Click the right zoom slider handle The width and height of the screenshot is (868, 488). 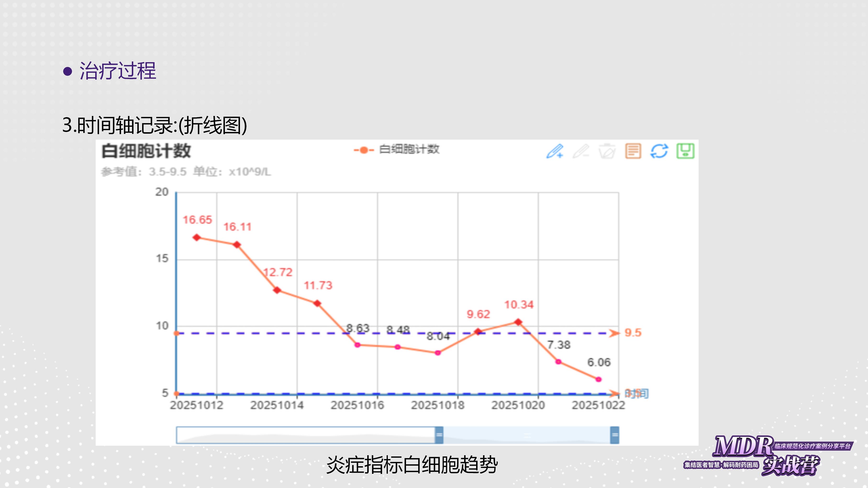(615, 435)
